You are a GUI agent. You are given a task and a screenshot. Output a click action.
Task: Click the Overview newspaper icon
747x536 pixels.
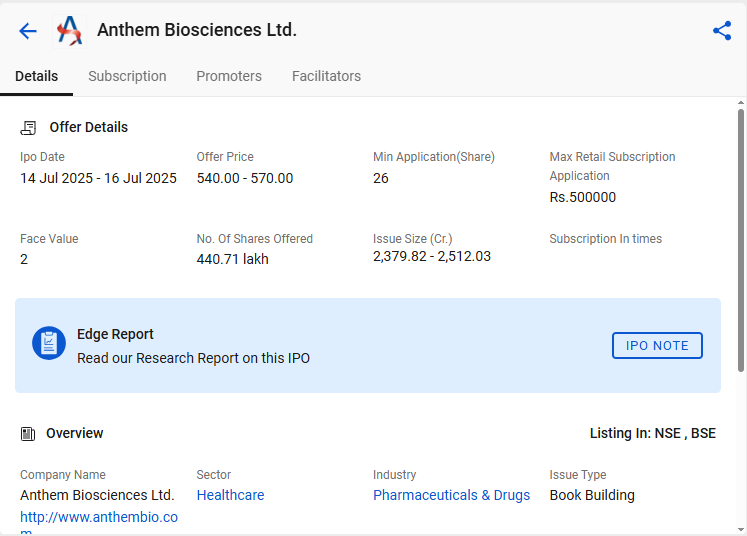28,434
